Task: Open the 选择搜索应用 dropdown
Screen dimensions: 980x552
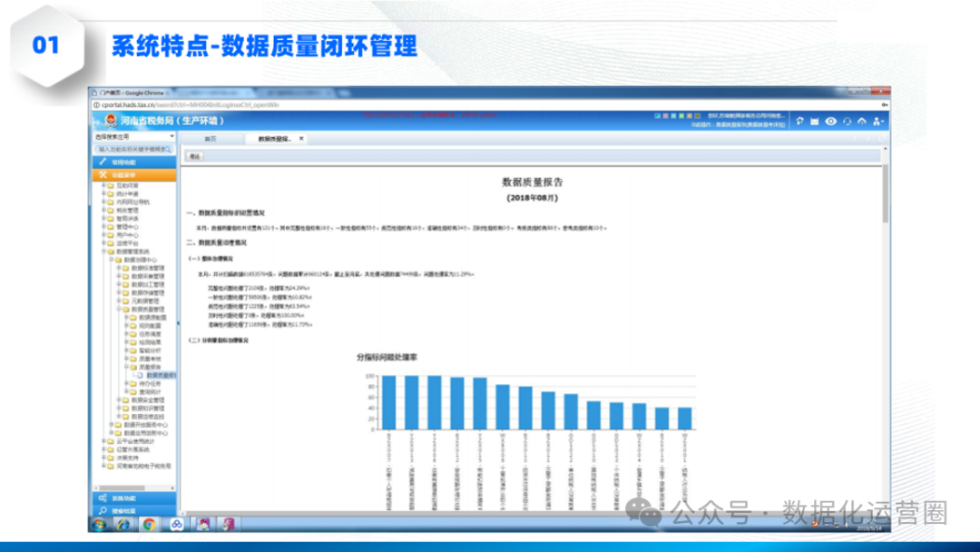Action: [134, 136]
